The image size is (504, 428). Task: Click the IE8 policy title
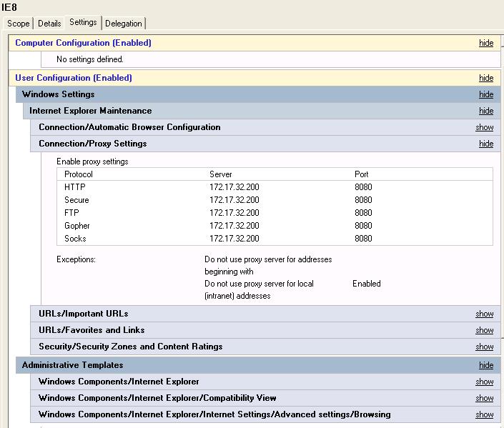point(9,7)
